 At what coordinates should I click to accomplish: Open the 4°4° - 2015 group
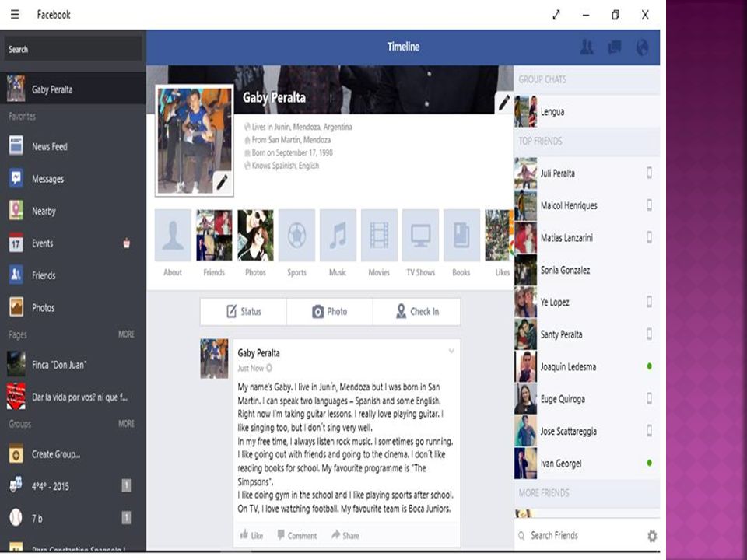[73, 486]
